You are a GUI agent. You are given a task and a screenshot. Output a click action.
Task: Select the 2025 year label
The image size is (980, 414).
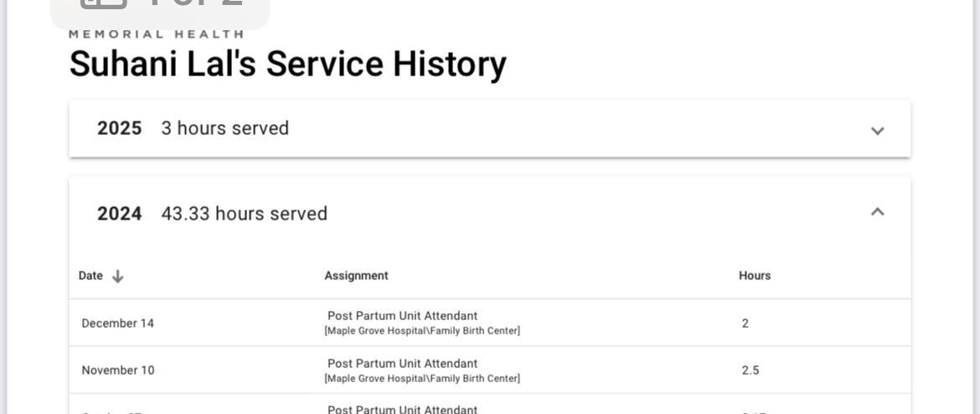click(119, 128)
